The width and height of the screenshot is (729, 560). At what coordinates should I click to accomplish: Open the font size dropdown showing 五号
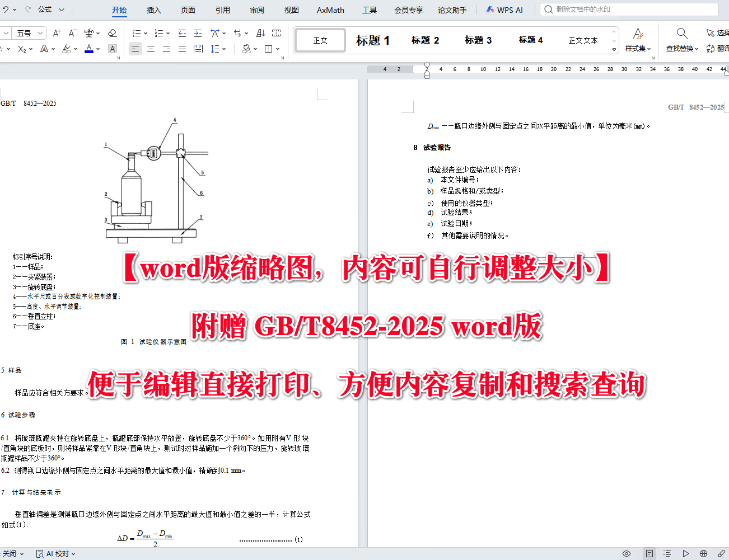pyautogui.click(x=28, y=32)
